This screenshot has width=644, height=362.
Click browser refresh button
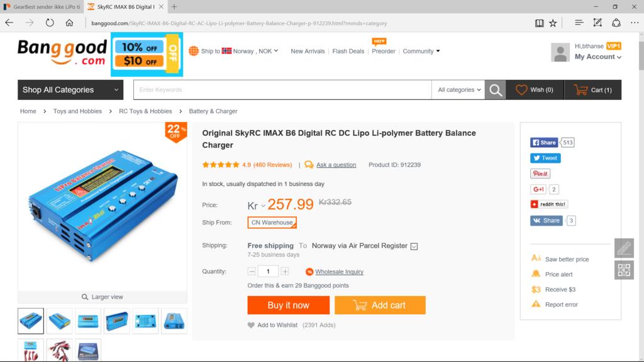pyautogui.click(x=50, y=23)
